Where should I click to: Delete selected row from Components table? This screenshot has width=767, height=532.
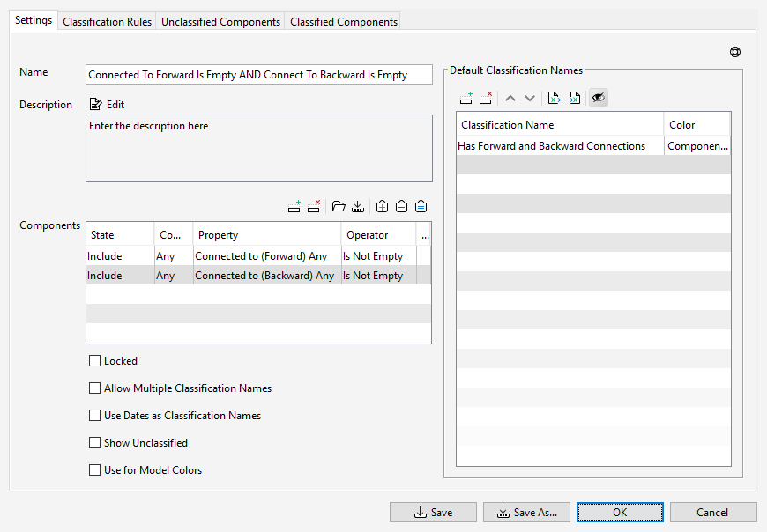tap(314, 207)
